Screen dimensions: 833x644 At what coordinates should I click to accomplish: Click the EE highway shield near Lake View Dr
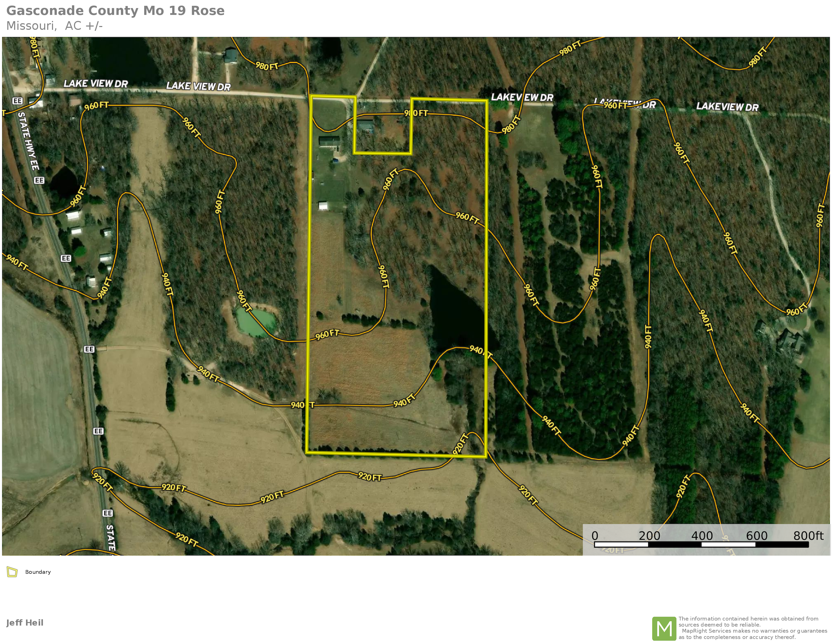click(x=18, y=101)
